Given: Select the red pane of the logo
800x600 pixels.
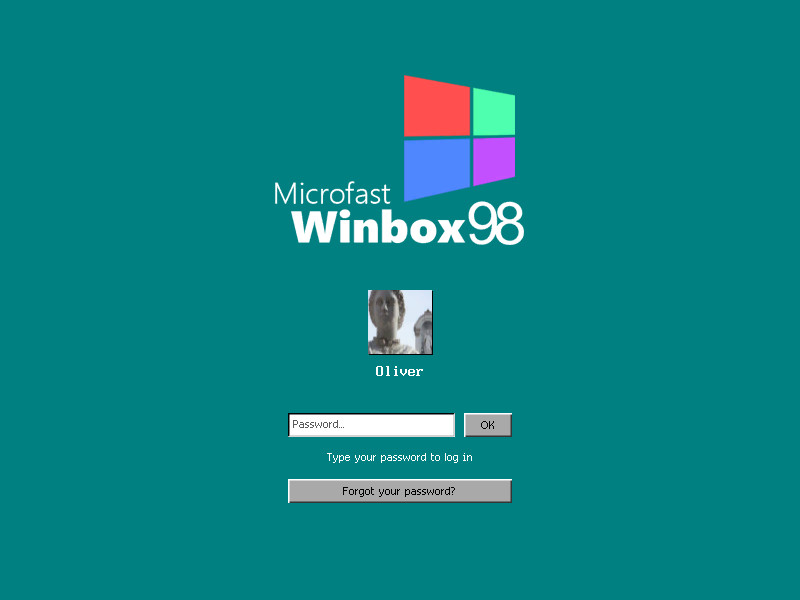Looking at the screenshot, I should (x=437, y=105).
